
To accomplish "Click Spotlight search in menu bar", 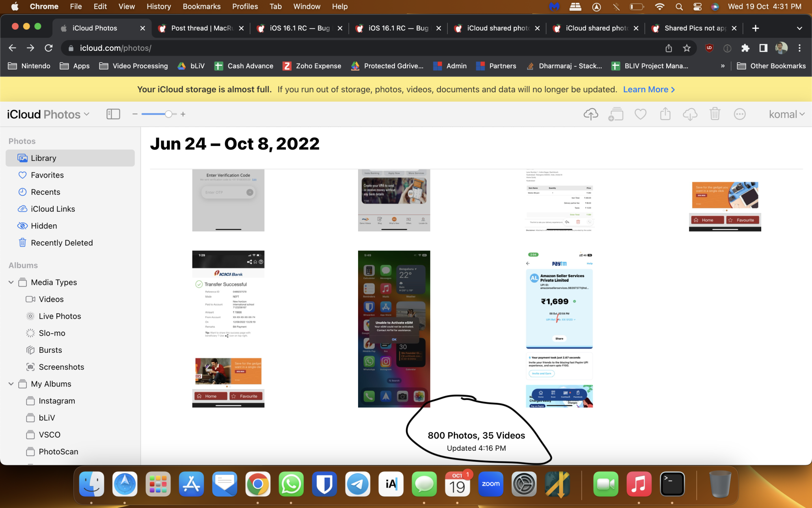I will 679,7.
